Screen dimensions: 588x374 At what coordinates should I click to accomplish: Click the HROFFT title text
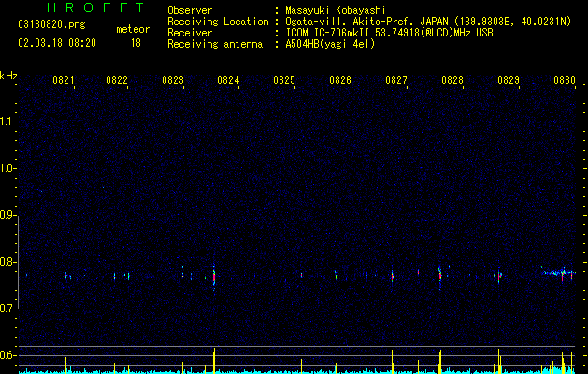click(x=96, y=7)
